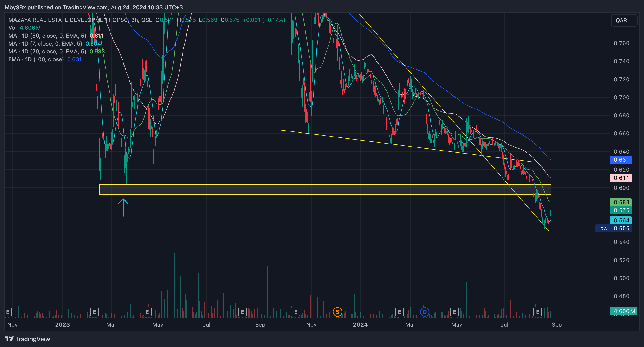Click the E earnings marker at the chart's far left edge
The height and width of the screenshot is (347, 644).
pyautogui.click(x=8, y=312)
